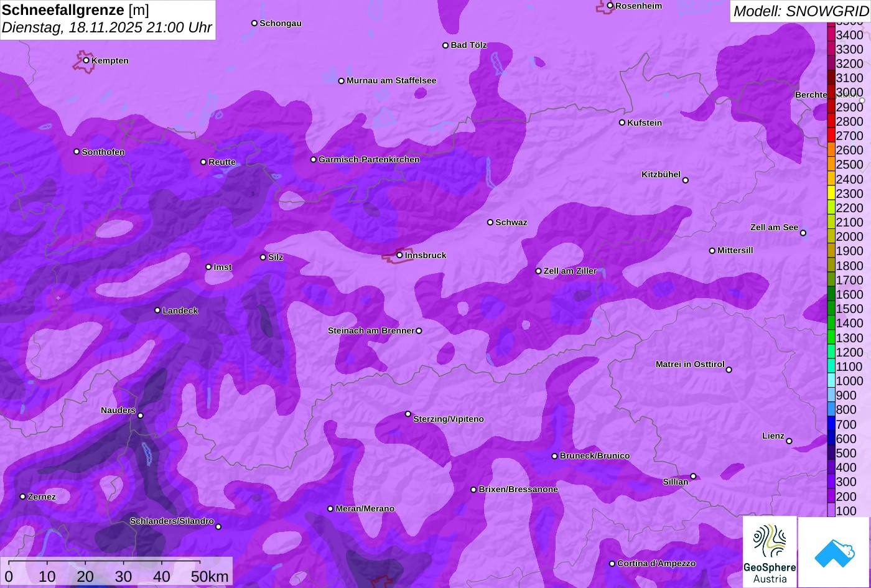Click the Meran/Merano label
Screen dimensions: 871x588
coord(365,509)
